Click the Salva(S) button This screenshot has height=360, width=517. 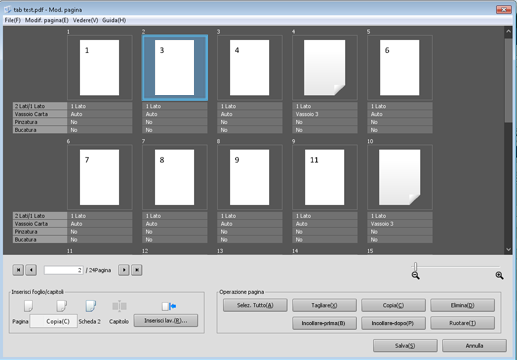(x=405, y=346)
